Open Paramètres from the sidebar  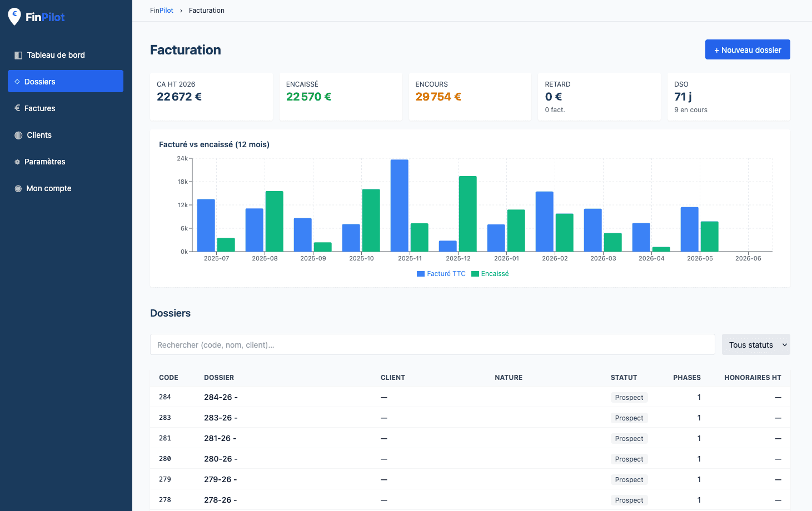click(66, 162)
